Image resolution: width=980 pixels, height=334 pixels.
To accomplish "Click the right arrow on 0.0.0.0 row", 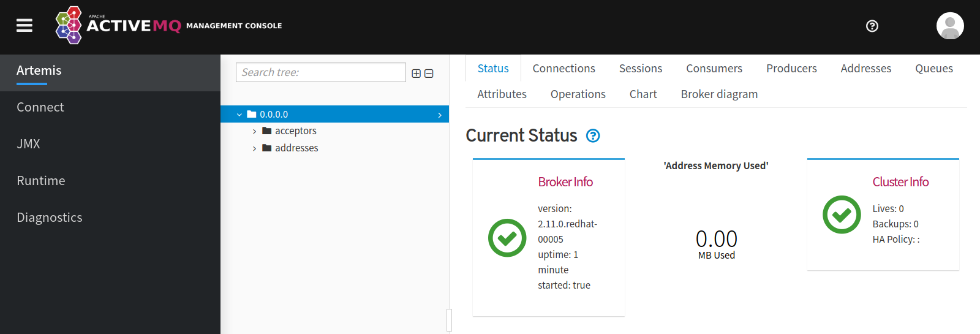I will click(x=440, y=115).
